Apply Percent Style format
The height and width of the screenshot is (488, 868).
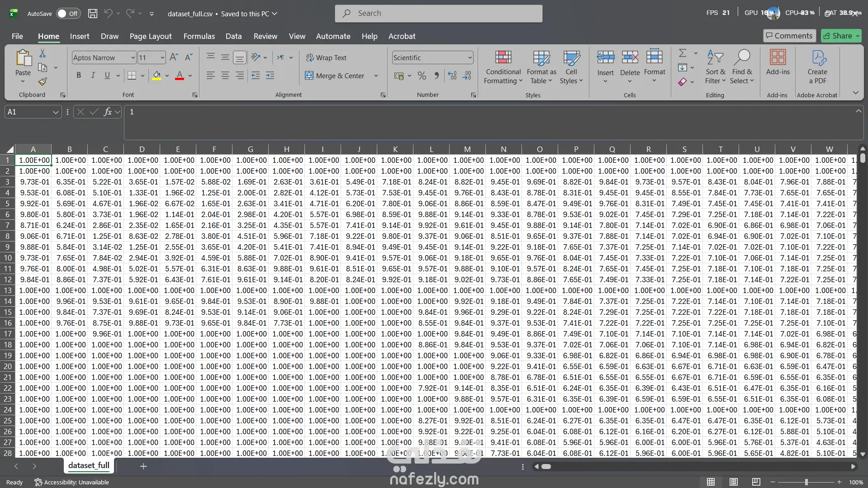coord(422,76)
